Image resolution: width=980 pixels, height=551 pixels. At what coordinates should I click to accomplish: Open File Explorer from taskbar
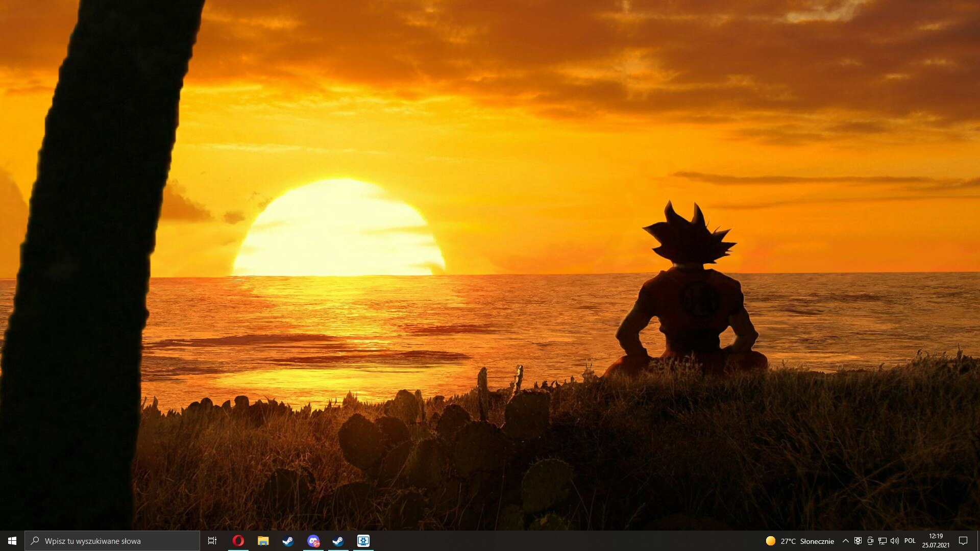pos(263,541)
